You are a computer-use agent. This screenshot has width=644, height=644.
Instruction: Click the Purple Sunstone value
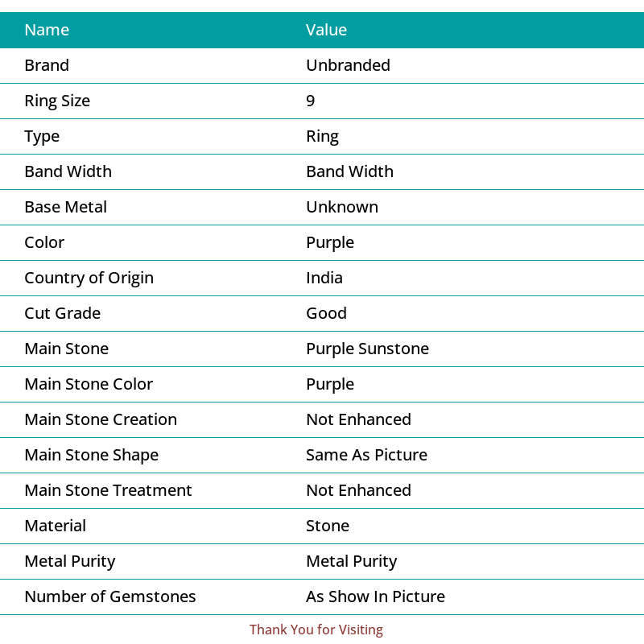click(x=368, y=349)
